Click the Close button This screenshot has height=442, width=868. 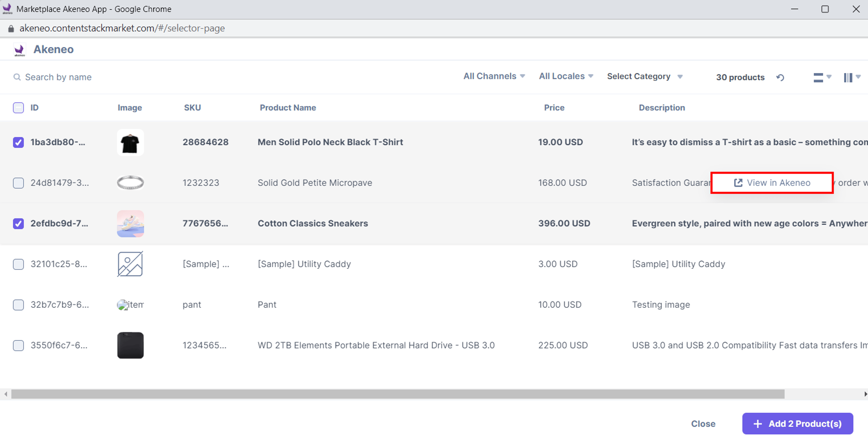click(x=703, y=424)
